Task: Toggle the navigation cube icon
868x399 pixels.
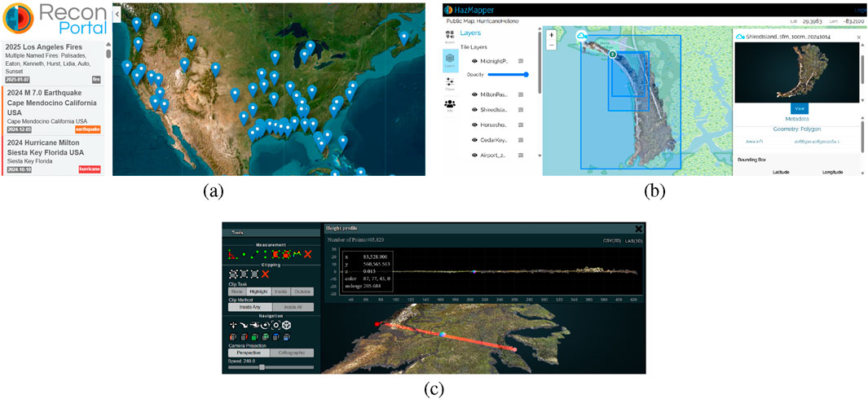Action: [x=286, y=325]
